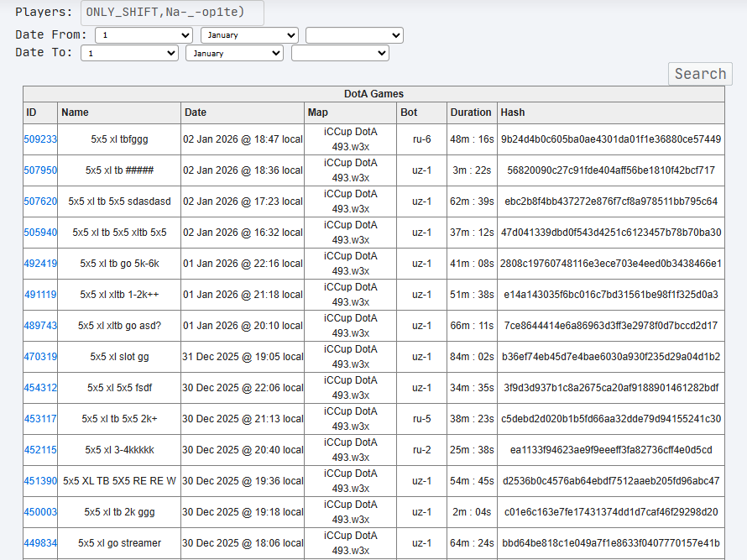This screenshot has width=747, height=560.
Task: Open game ID 507620
Action: pos(40,201)
